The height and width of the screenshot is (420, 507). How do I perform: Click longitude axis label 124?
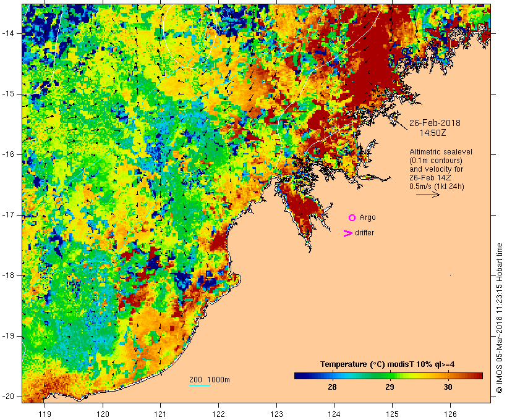[x=334, y=414]
